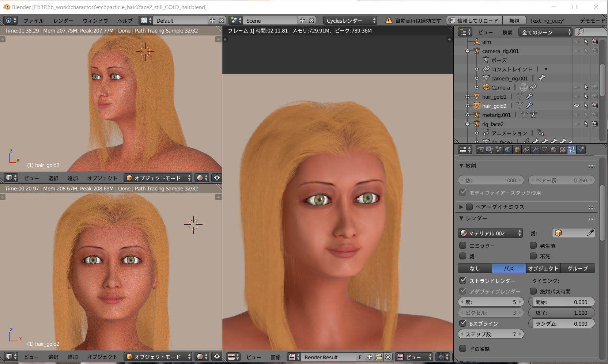Select the オブジェクト render type button
The image size is (608, 364).
click(x=543, y=268)
